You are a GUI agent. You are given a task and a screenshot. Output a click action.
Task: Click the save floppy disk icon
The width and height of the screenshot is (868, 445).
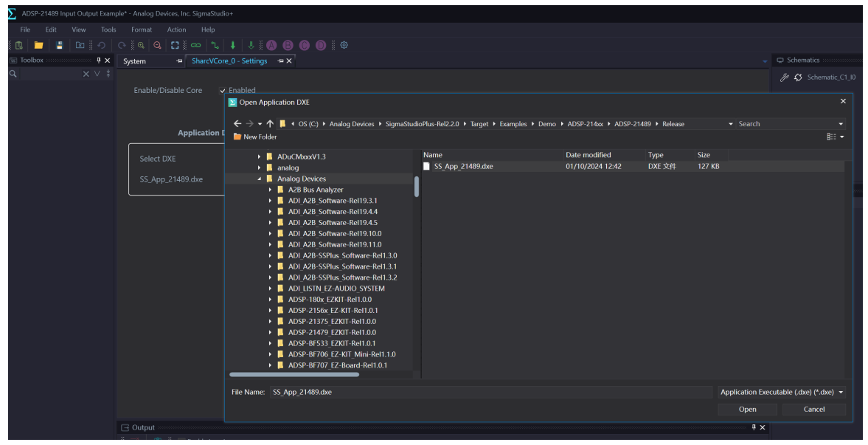[59, 46]
